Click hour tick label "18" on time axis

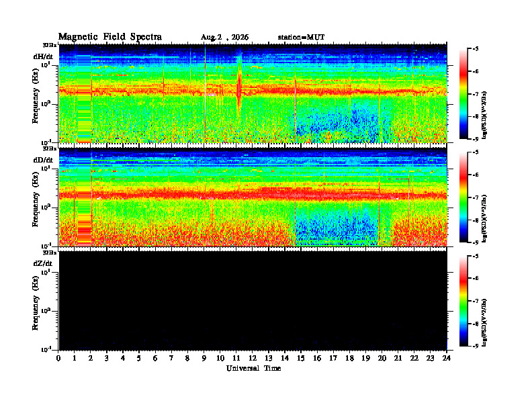point(349,359)
